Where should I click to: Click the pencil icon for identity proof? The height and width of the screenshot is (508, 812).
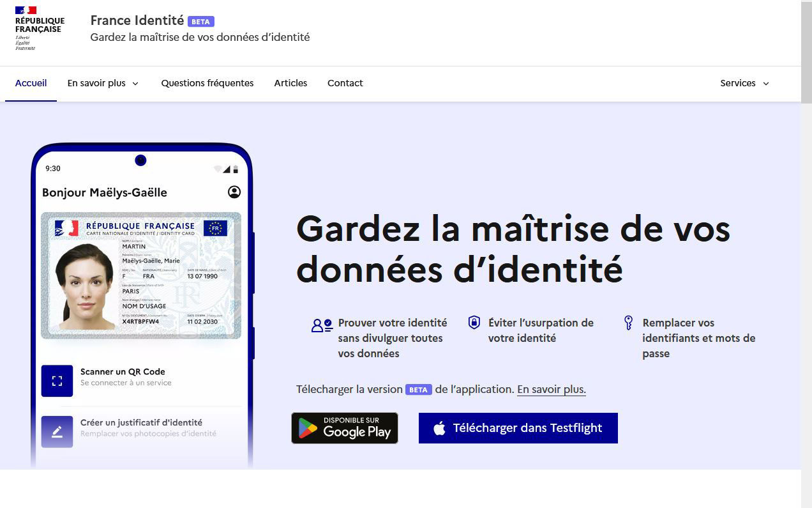pyautogui.click(x=57, y=432)
